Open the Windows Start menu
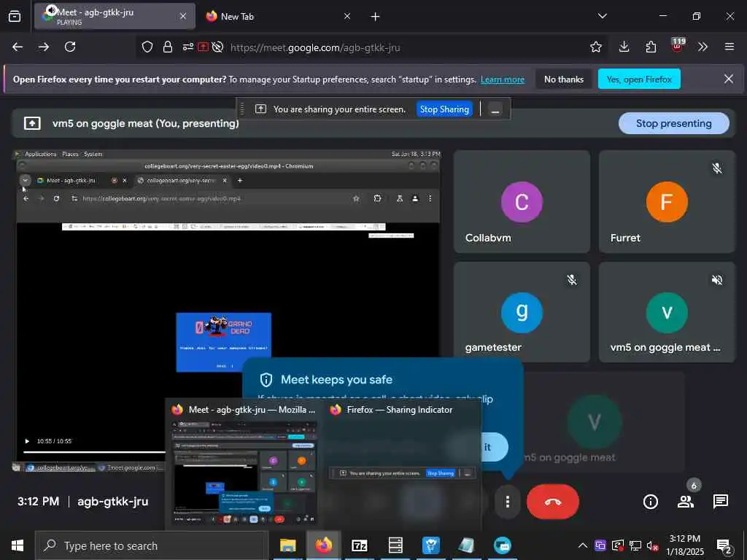The width and height of the screenshot is (747, 560). 18,545
